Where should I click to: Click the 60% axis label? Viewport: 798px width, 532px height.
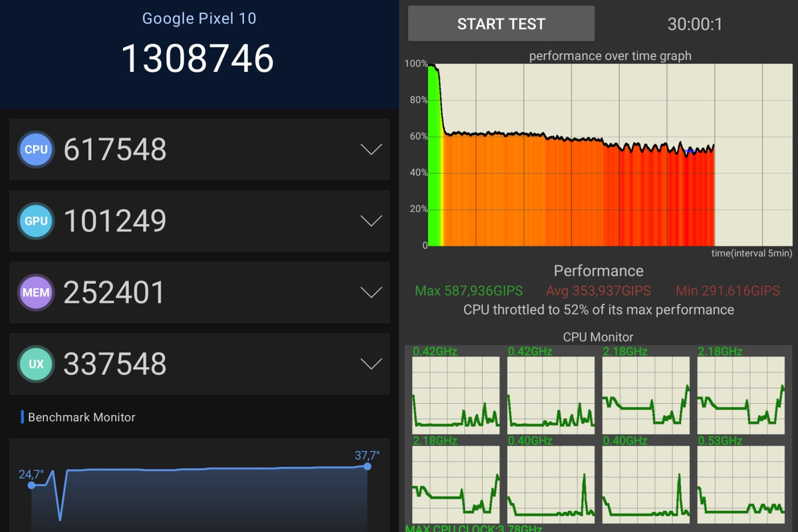tap(418, 136)
